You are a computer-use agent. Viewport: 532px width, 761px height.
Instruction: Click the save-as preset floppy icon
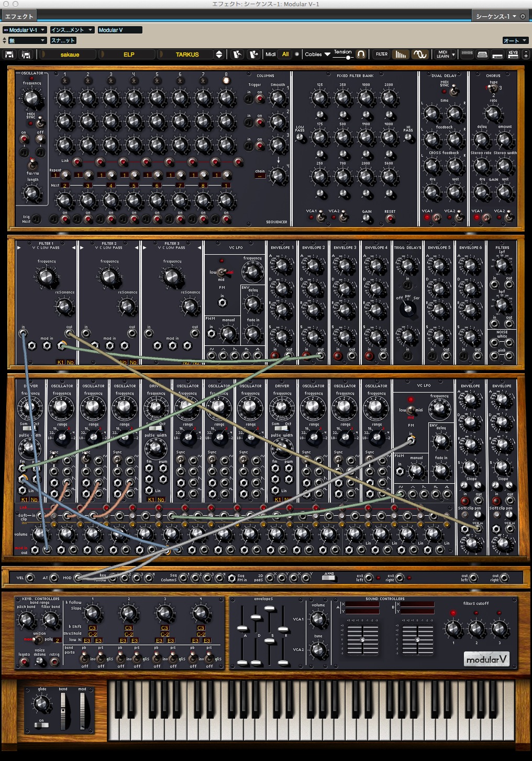(26, 55)
